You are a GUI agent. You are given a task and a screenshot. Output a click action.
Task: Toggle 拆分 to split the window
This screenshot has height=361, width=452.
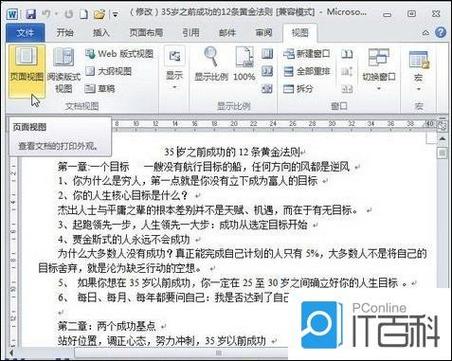pyautogui.click(x=299, y=88)
